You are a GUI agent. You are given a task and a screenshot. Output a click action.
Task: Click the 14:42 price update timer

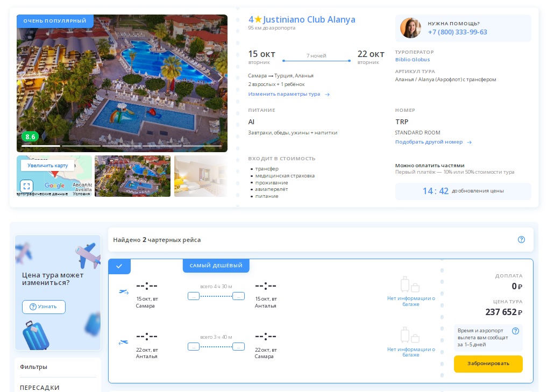(x=435, y=191)
